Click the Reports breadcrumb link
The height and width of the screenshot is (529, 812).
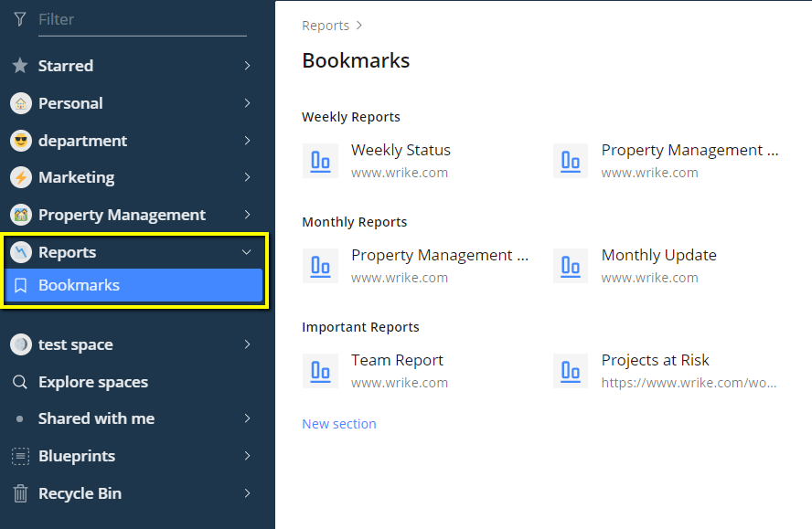pyautogui.click(x=326, y=26)
